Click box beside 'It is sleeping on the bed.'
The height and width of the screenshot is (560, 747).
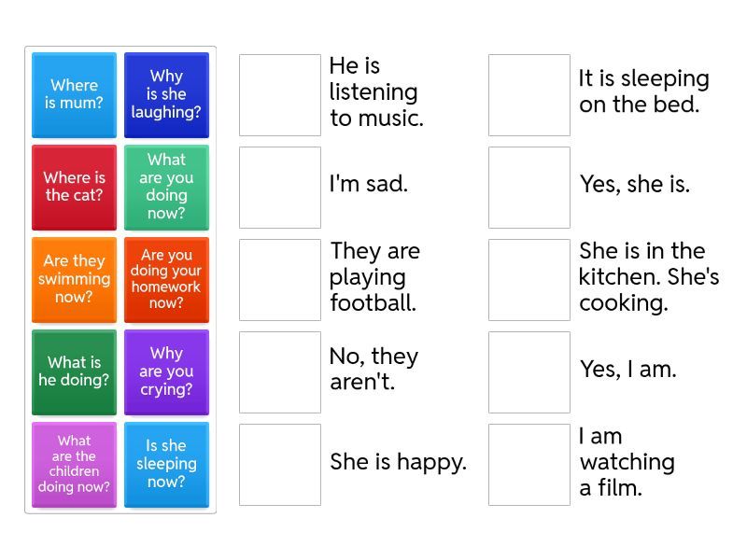(529, 95)
